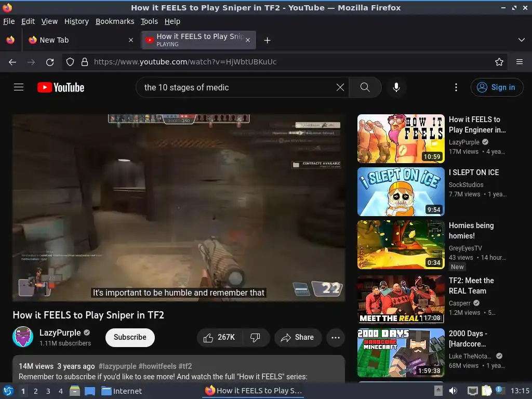
Task: Open 2000 Days Hardcore Minecraft thumbnail
Action: click(x=401, y=353)
